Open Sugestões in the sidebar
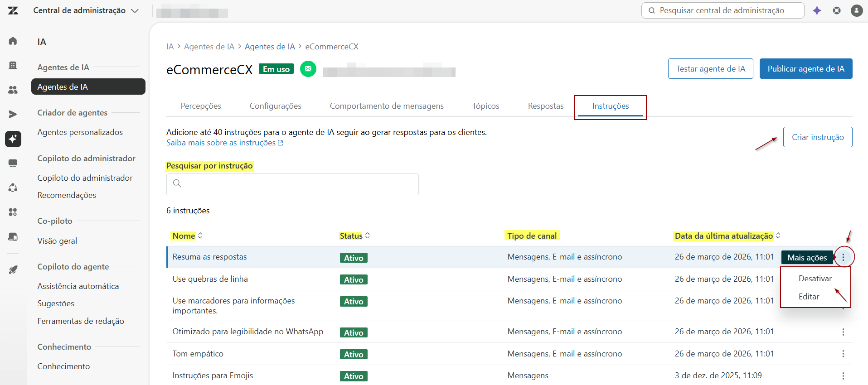 56,303
